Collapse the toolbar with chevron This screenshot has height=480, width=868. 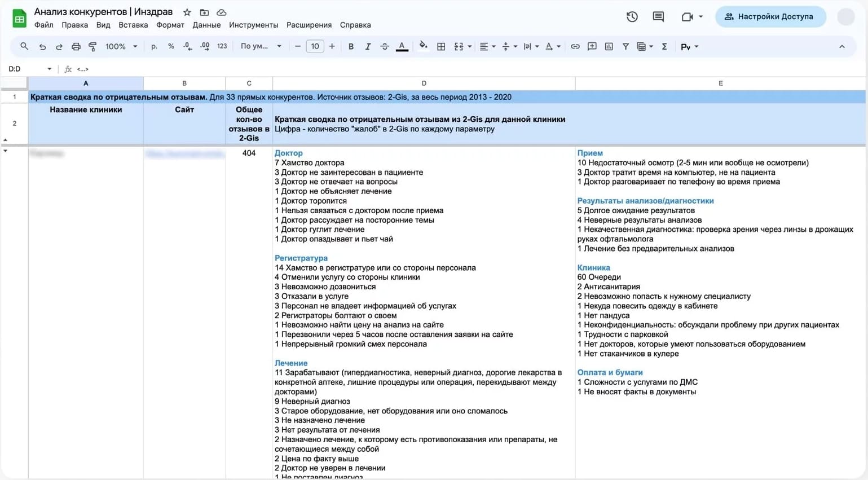(x=842, y=47)
